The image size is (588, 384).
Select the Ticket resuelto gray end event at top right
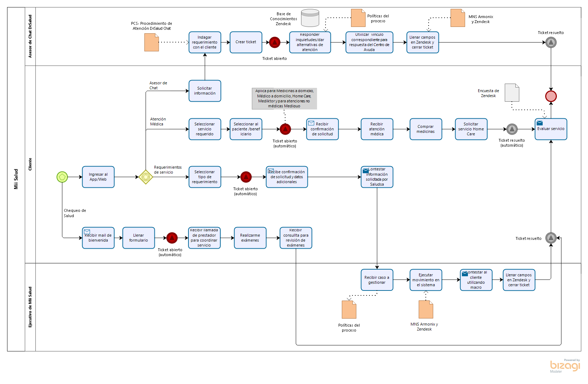point(551,43)
